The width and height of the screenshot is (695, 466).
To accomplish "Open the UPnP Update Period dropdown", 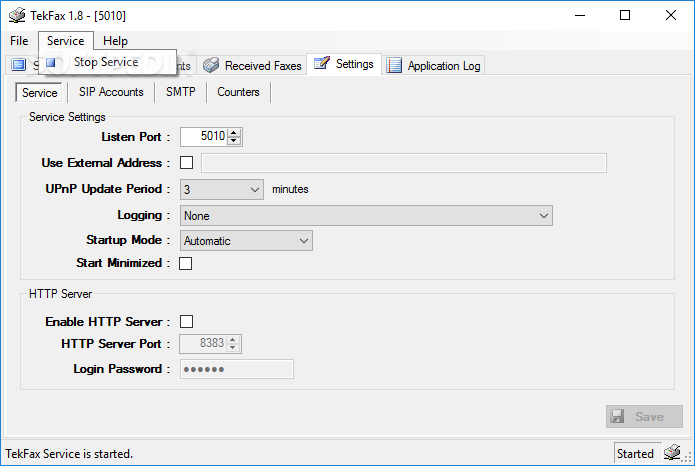I will click(222, 189).
